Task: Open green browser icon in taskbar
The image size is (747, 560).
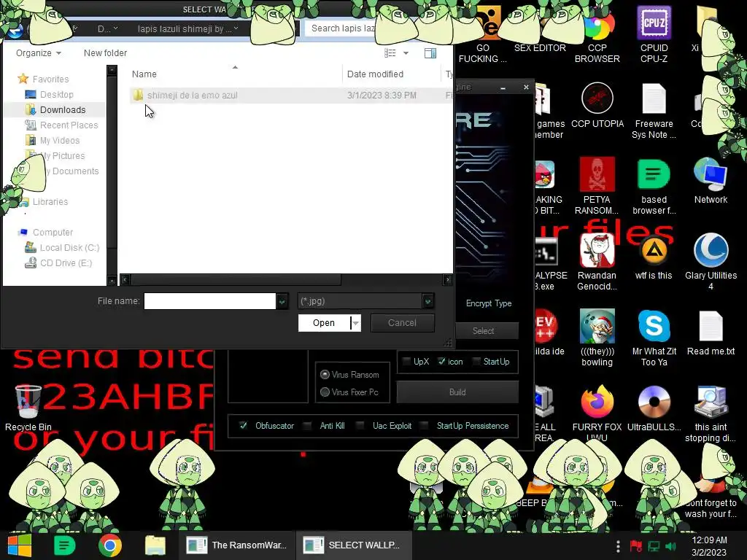Action: click(x=65, y=545)
